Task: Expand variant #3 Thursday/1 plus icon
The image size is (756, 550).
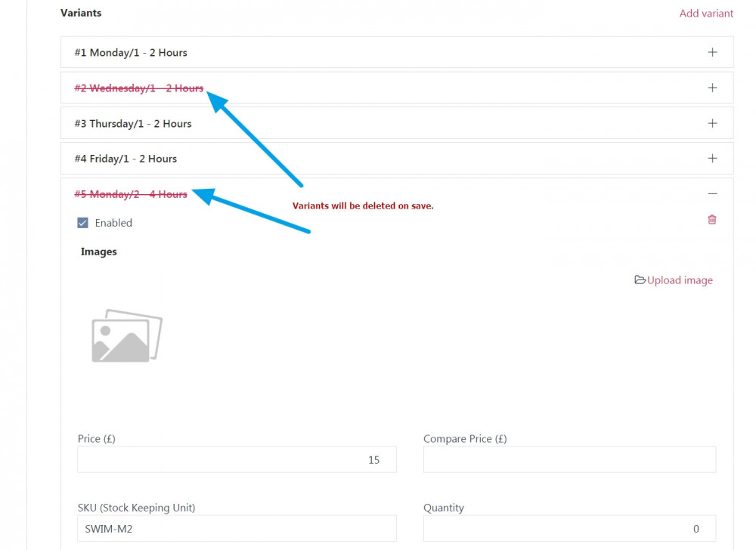Action: (x=712, y=123)
